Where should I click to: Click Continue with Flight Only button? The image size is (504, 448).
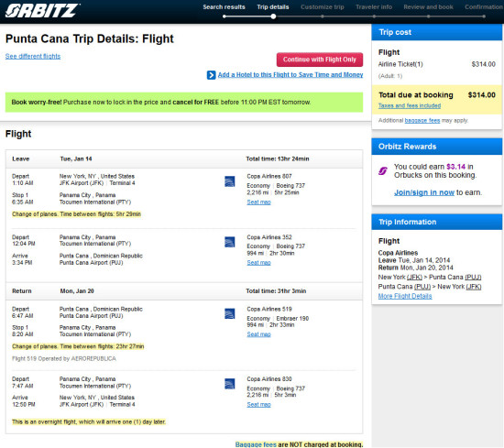click(x=320, y=60)
